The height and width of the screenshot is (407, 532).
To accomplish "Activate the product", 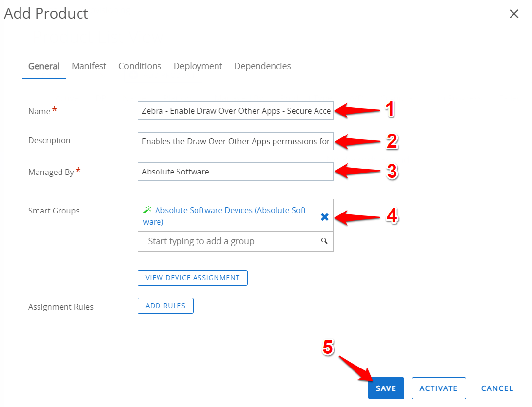I will tap(439, 388).
